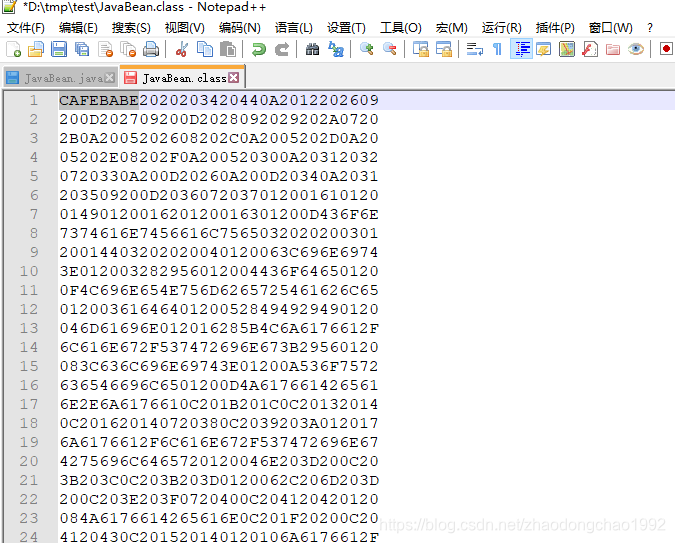The width and height of the screenshot is (675, 543).
Task: Click the New file toolbar icon
Action: click(x=13, y=49)
